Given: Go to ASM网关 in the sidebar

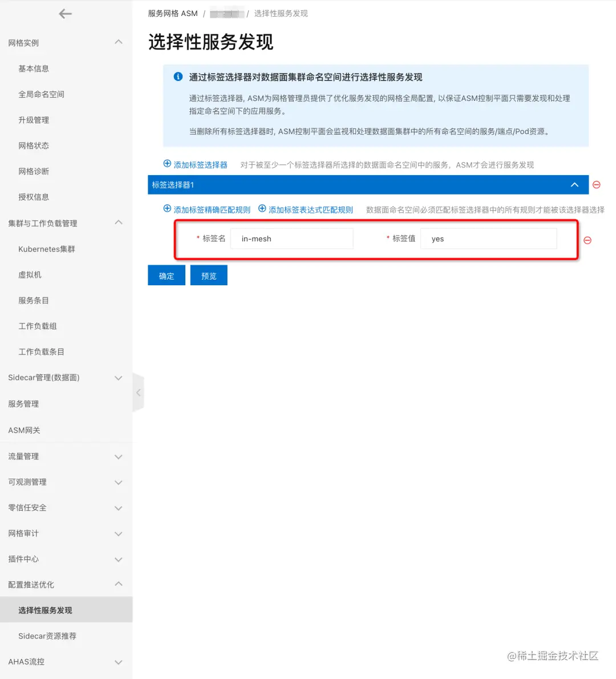Looking at the screenshot, I should click(x=25, y=430).
